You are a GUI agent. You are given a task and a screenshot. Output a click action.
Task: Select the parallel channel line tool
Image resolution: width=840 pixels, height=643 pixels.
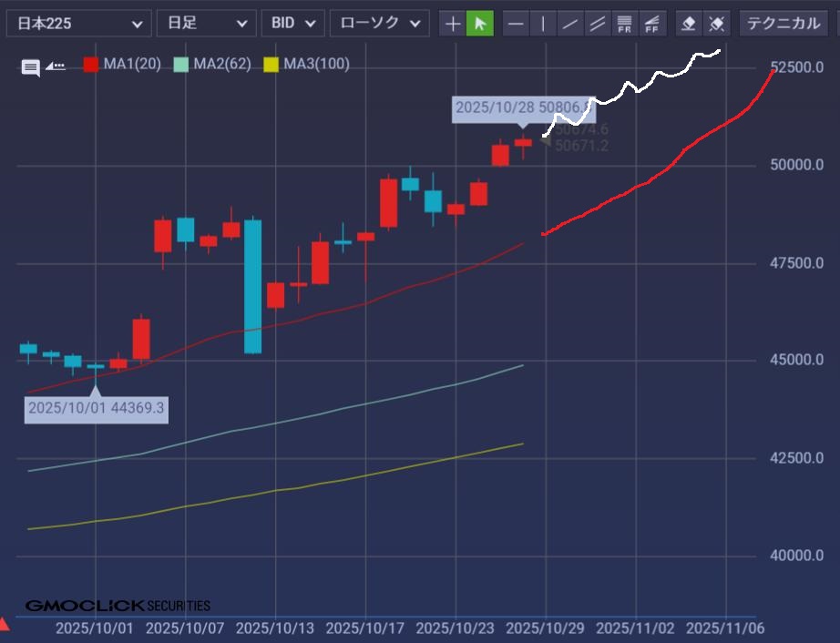click(x=599, y=24)
